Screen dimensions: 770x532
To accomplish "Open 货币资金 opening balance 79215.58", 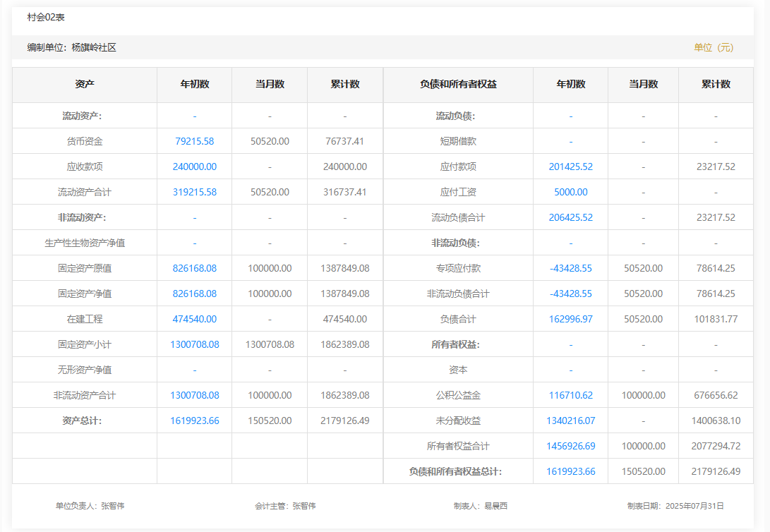I will [194, 141].
